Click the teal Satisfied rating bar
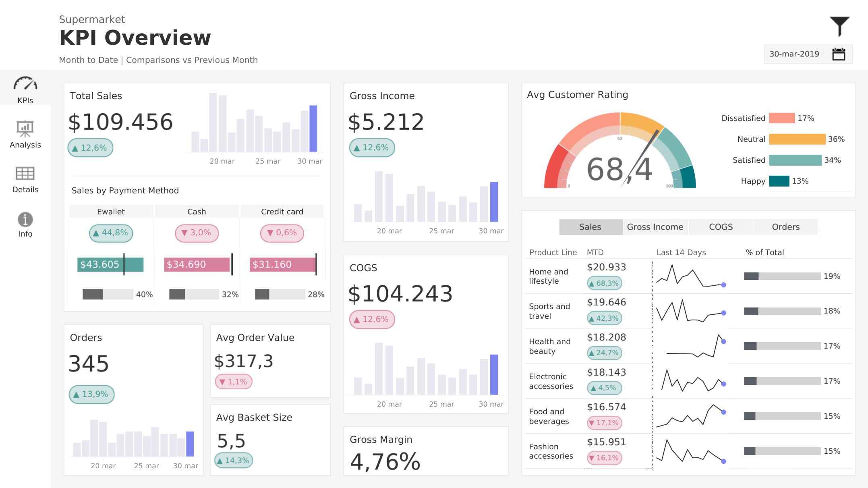The width and height of the screenshot is (868, 488). click(x=795, y=160)
